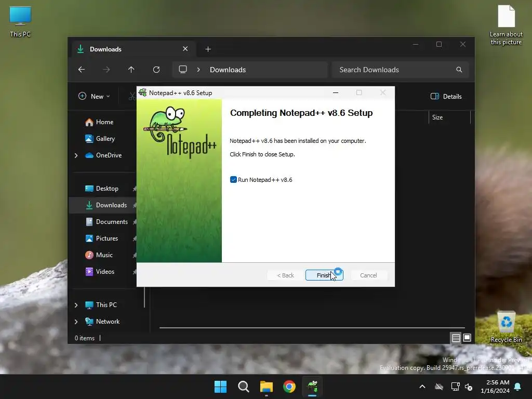The width and height of the screenshot is (532, 399).
Task: Click the This PC desktop icon
Action: [20, 22]
